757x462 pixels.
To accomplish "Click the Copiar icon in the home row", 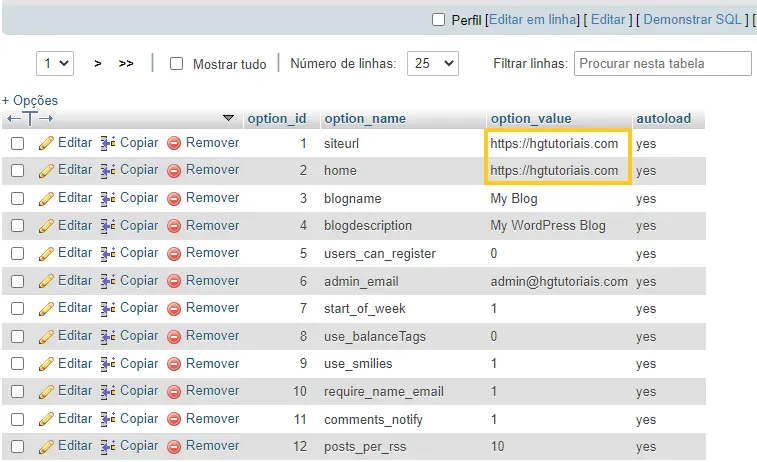I will (x=108, y=170).
